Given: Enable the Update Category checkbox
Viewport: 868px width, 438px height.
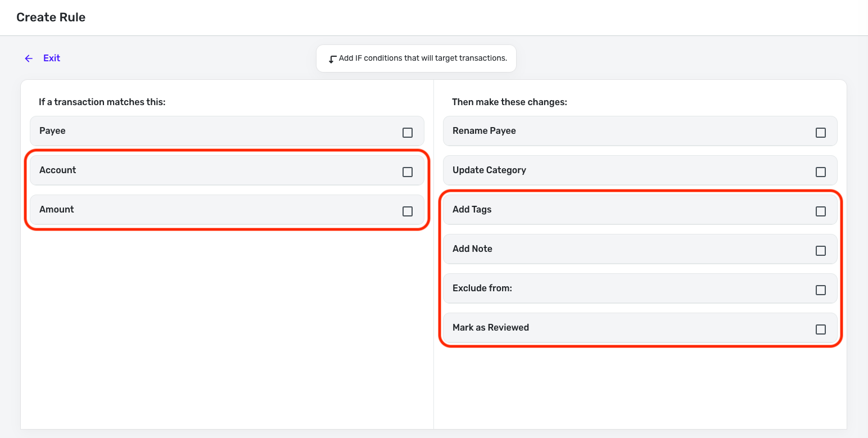Looking at the screenshot, I should tap(821, 172).
